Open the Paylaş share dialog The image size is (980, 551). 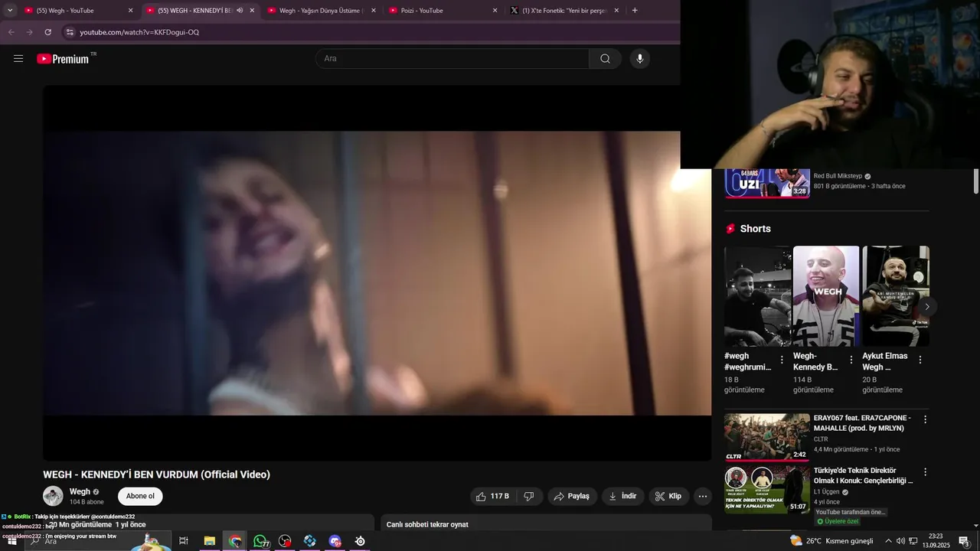click(x=571, y=497)
